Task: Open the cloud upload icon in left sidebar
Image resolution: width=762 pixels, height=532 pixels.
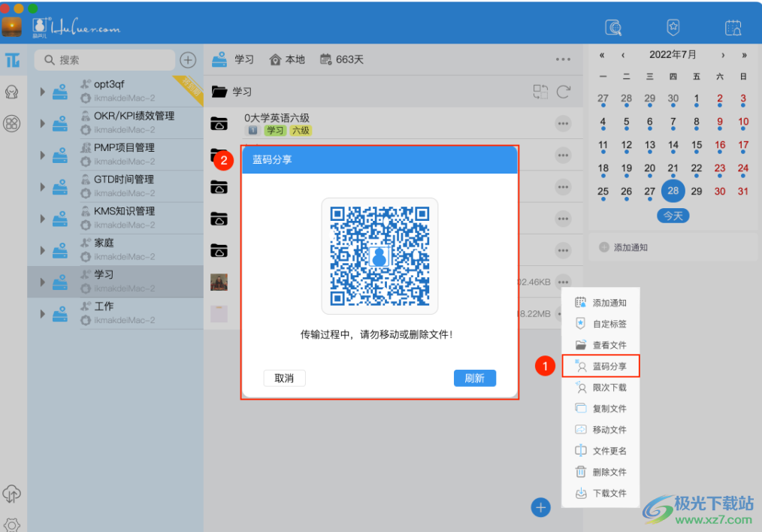Action: click(12, 494)
